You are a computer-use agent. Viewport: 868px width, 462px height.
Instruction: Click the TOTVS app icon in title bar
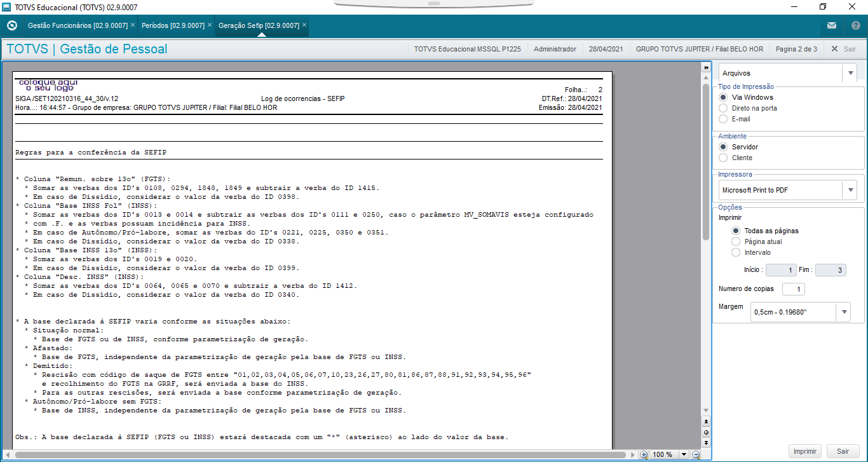7,6
